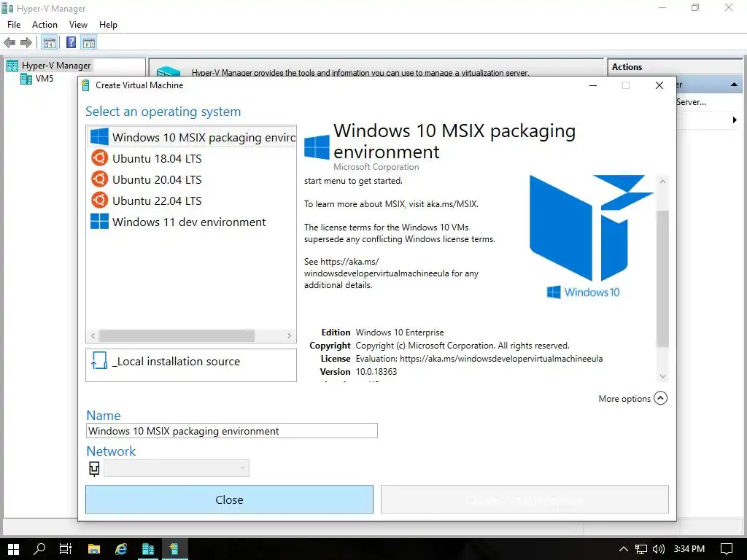Image resolution: width=747 pixels, height=560 pixels.
Task: Open the File menu
Action: [14, 25]
